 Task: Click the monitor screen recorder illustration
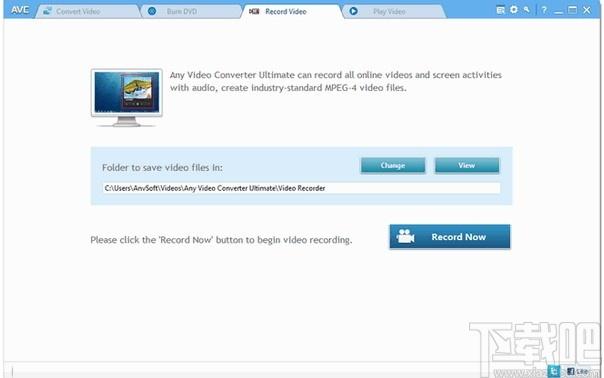click(127, 98)
